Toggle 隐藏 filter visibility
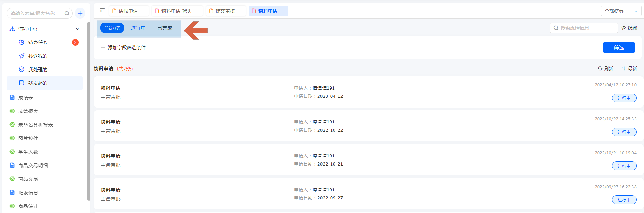The height and width of the screenshot is (213, 644). coord(629,28)
